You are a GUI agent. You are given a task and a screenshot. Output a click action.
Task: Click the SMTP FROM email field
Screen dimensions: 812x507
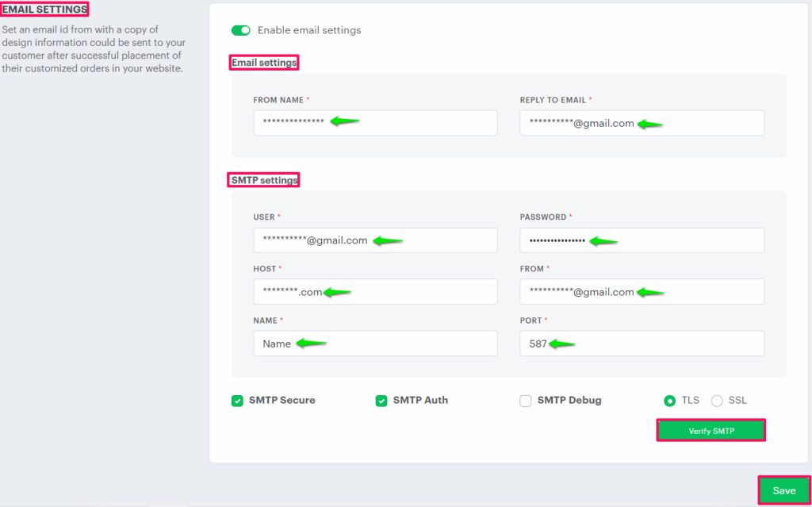(642, 292)
